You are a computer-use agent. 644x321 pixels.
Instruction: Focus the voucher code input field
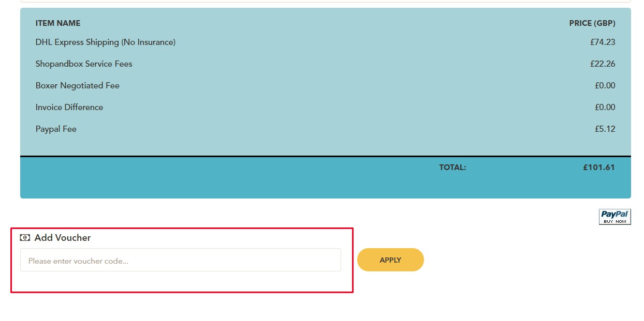pyautogui.click(x=180, y=260)
